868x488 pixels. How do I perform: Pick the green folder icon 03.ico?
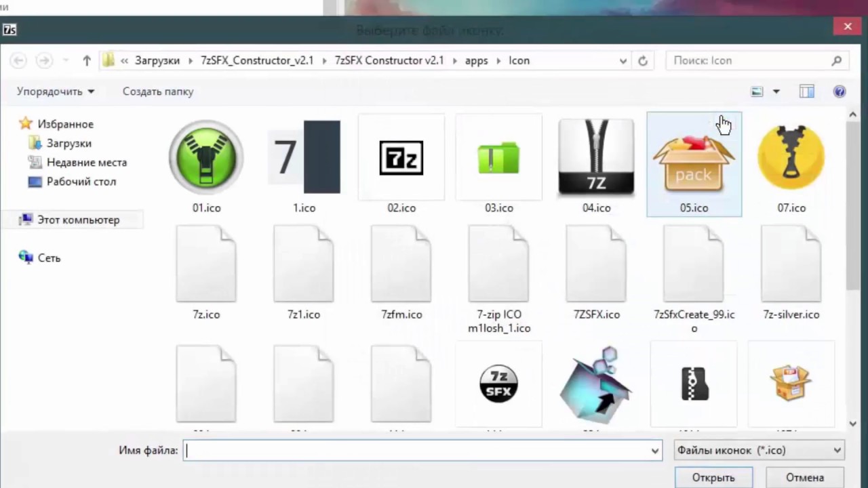point(499,166)
